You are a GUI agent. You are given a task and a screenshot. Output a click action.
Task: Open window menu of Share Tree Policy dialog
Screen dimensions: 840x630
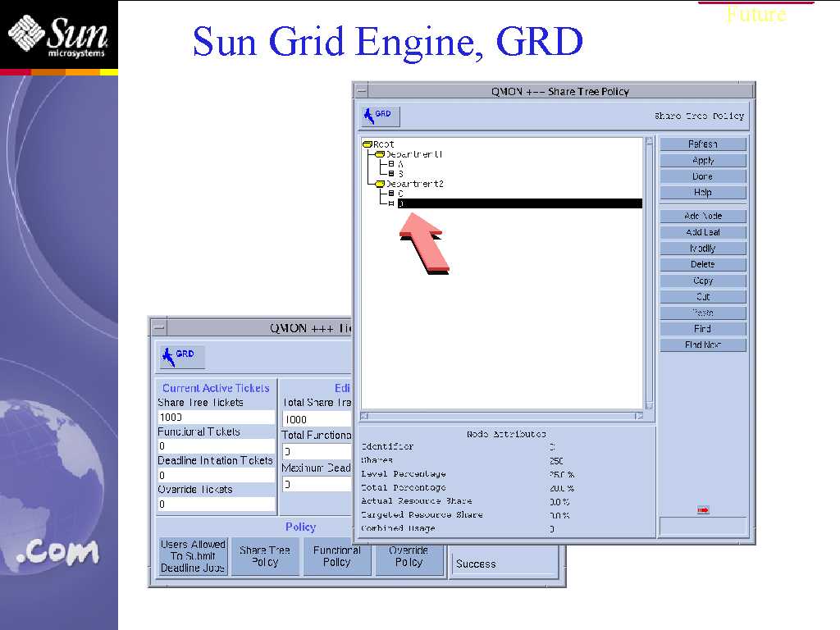click(362, 91)
